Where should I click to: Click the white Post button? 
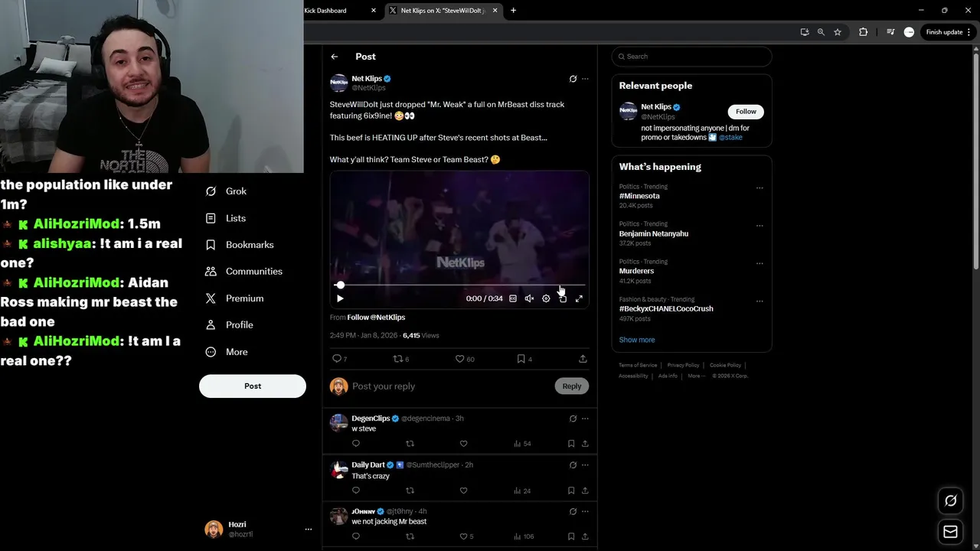point(253,386)
